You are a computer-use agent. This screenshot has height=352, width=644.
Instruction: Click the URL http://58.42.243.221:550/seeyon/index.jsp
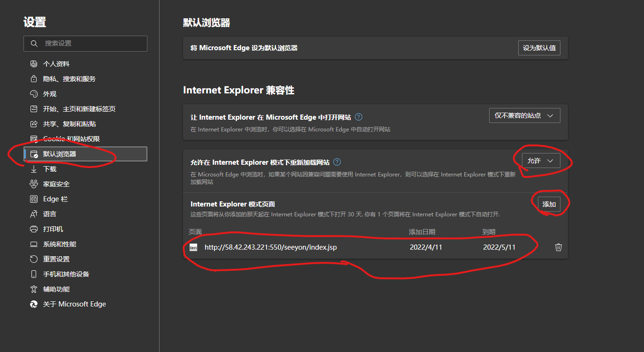tap(271, 247)
